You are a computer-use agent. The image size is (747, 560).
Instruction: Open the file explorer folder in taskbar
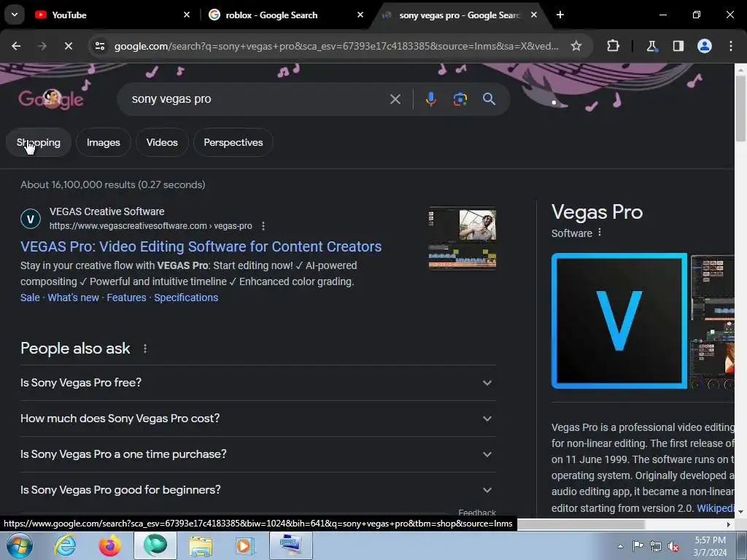pyautogui.click(x=201, y=545)
